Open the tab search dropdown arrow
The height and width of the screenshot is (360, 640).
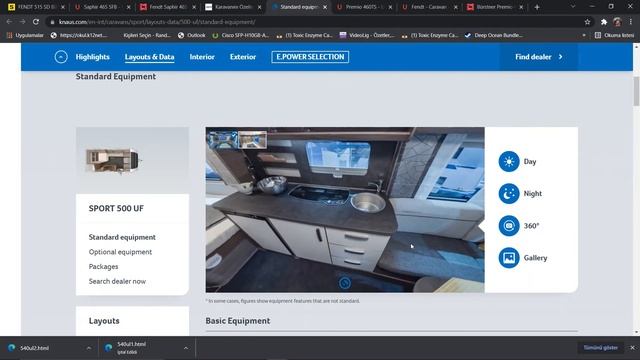(573, 7)
